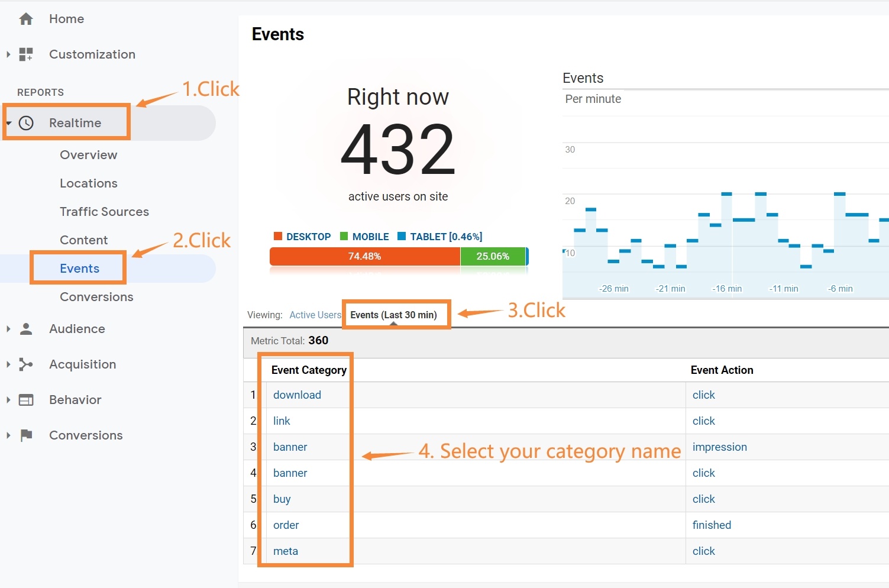This screenshot has height=588, width=889.
Task: Click the Conversions flag icon
Action: (x=26, y=435)
